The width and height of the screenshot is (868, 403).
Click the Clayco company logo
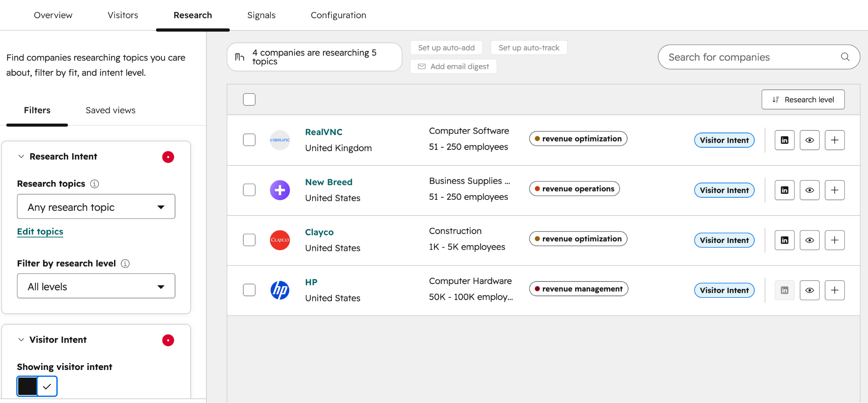click(280, 240)
